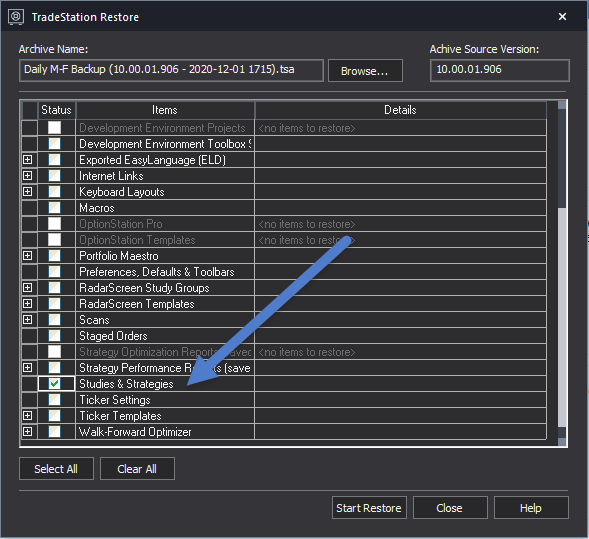This screenshot has width=589, height=539.
Task: Select the Internet Links item text
Action: tap(111, 176)
